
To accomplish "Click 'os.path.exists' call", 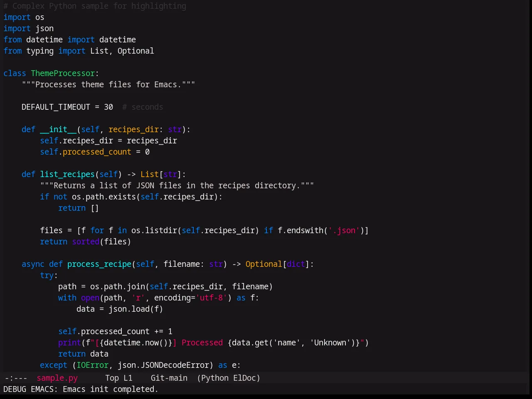I will [104, 197].
